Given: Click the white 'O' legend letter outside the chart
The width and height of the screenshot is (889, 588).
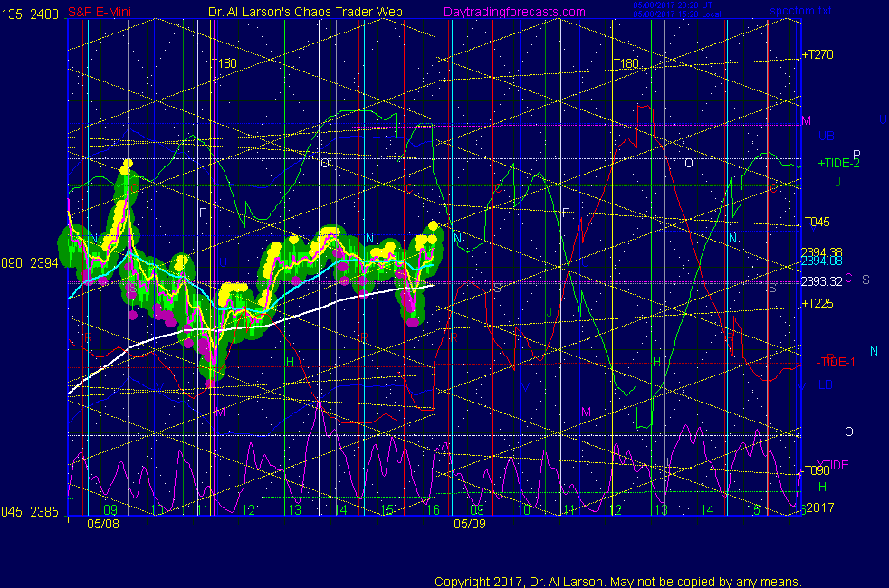Looking at the screenshot, I should [849, 432].
